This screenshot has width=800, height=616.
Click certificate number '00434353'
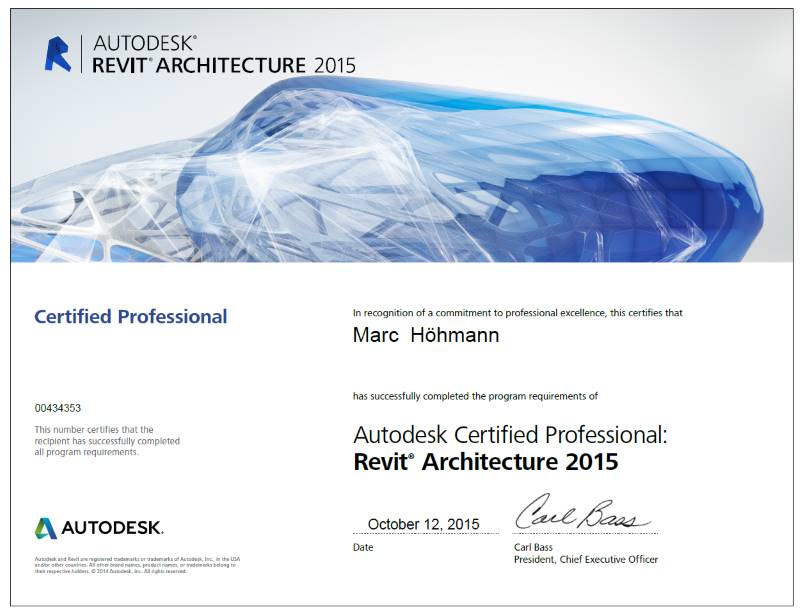58,408
